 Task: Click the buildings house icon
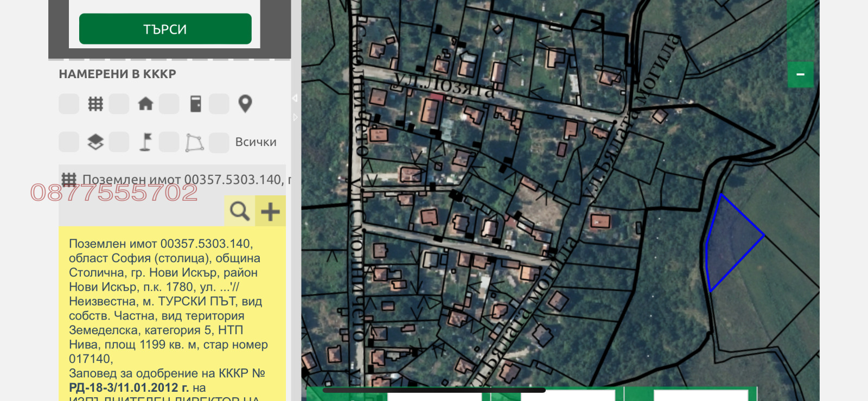point(145,104)
